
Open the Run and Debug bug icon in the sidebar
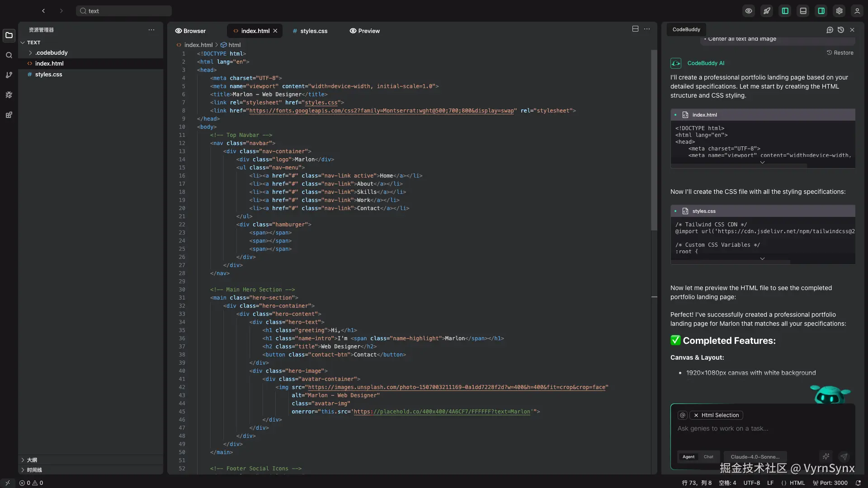click(x=9, y=95)
